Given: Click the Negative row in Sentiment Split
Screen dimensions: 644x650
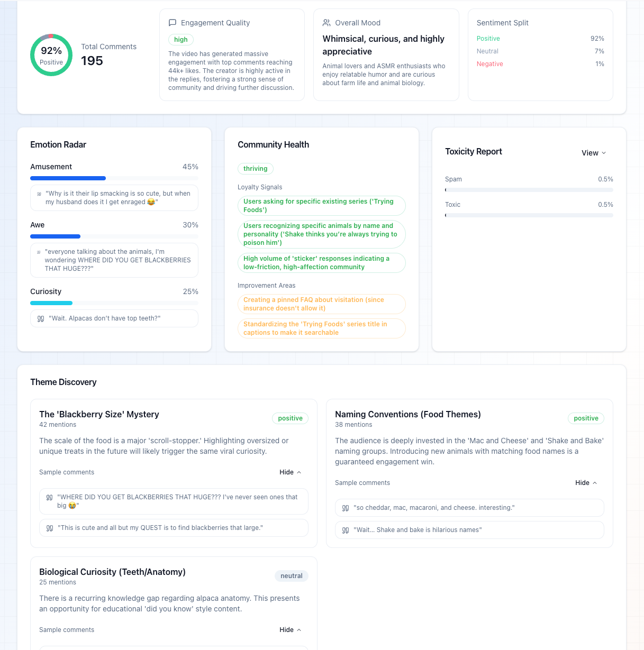Looking at the screenshot, I should click(540, 64).
